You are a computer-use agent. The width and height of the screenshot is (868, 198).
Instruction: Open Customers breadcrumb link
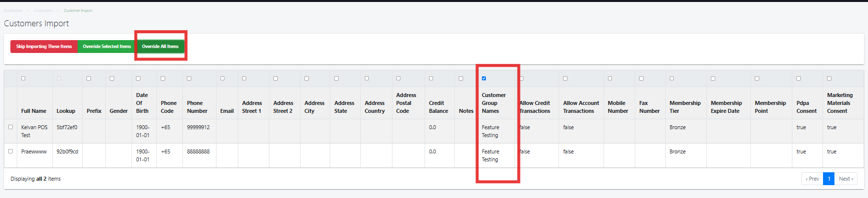(43, 10)
